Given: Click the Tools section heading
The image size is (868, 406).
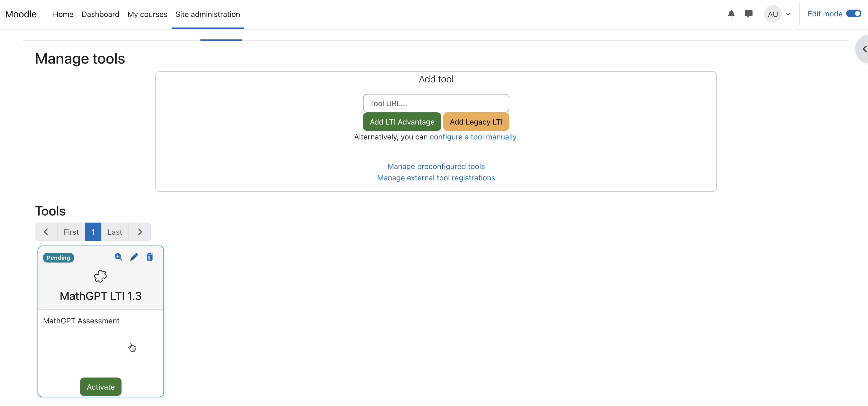Looking at the screenshot, I should tap(50, 211).
